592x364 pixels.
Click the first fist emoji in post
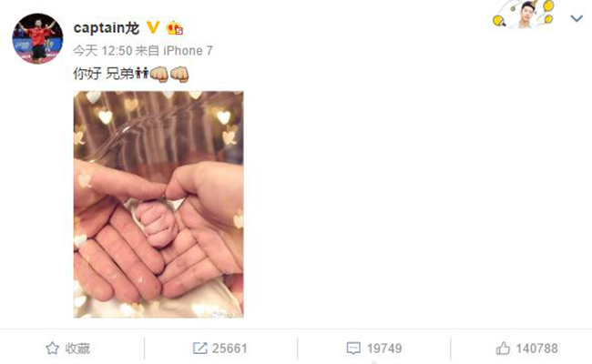[x=159, y=74]
